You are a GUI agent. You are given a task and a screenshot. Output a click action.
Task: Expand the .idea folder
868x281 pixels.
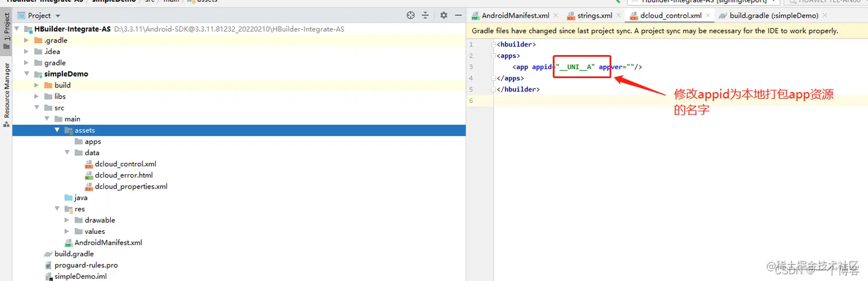coord(26,52)
